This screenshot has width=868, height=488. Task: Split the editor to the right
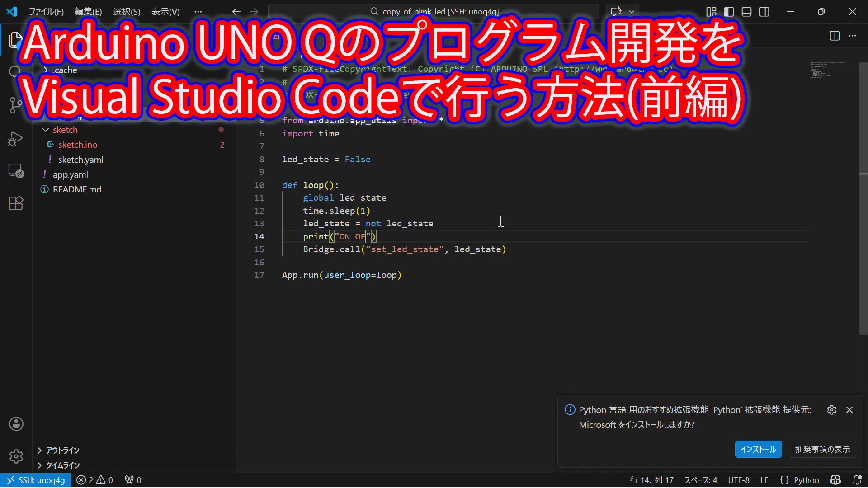835,36
